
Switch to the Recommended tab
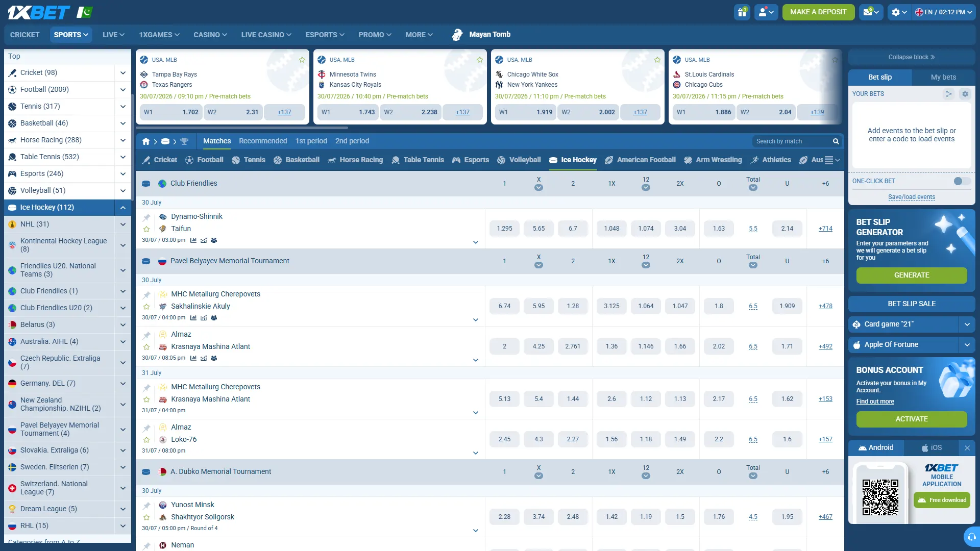click(263, 141)
